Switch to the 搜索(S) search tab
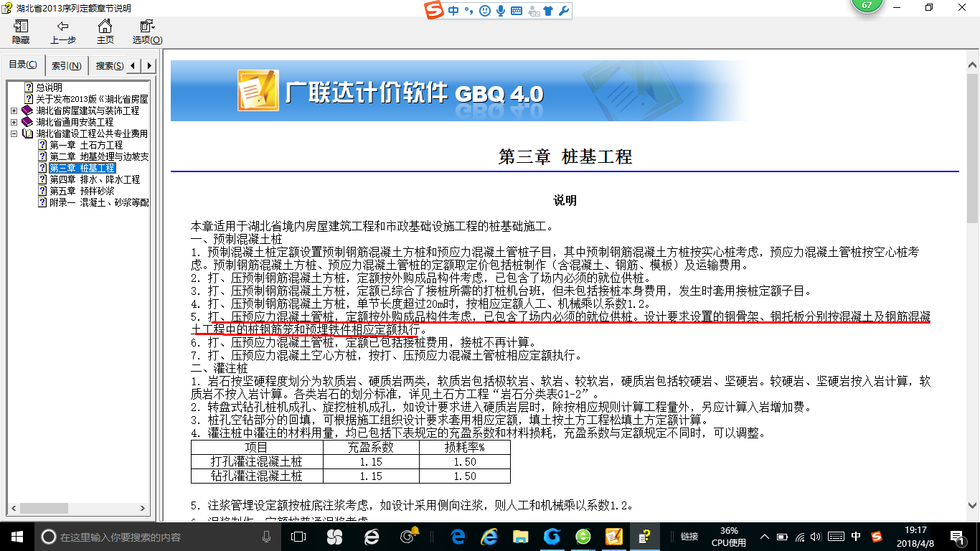Viewport: 980px width, 551px height. click(108, 66)
